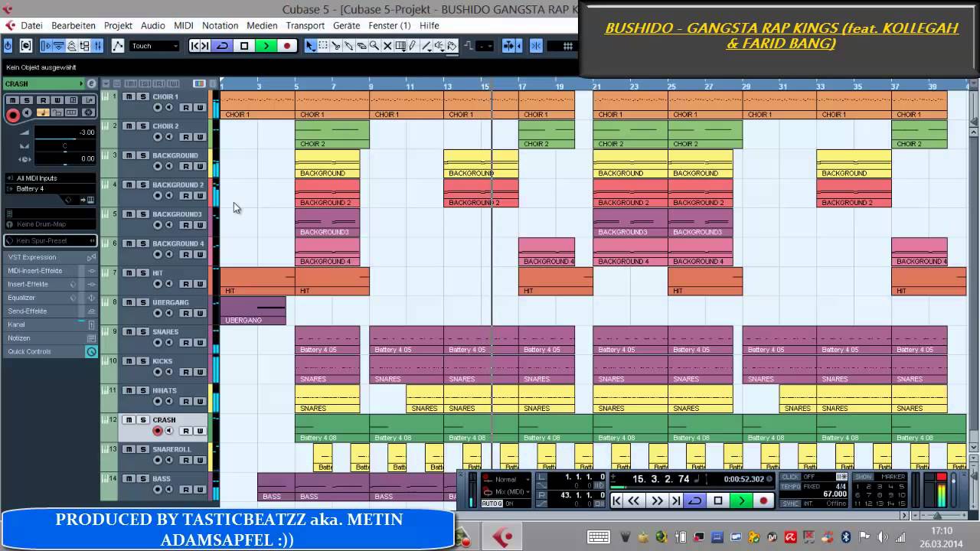The image size is (980, 551).
Task: Open the Bearbeiten menu
Action: [73, 25]
